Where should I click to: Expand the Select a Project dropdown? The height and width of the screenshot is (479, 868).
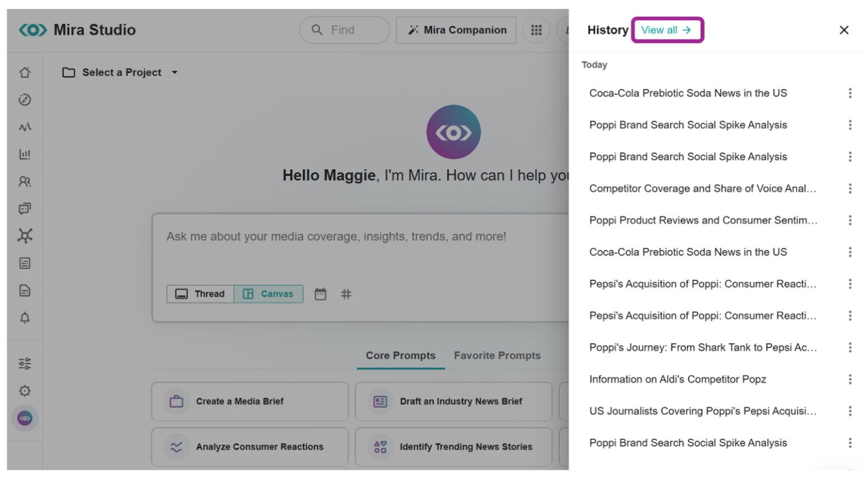point(120,73)
